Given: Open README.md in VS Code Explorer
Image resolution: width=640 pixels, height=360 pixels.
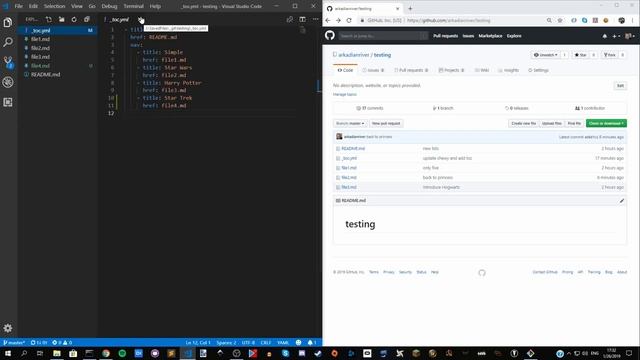Looking at the screenshot, I should [45, 75].
